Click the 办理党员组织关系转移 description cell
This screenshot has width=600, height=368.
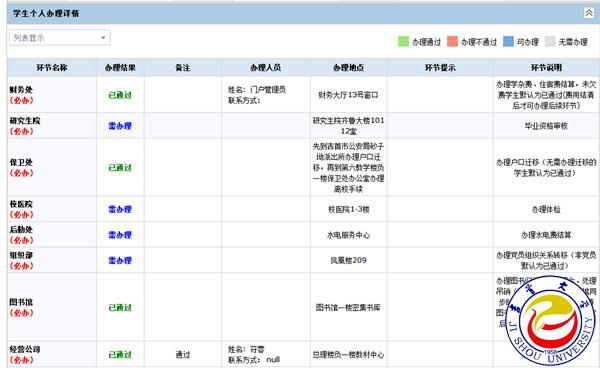(x=546, y=261)
